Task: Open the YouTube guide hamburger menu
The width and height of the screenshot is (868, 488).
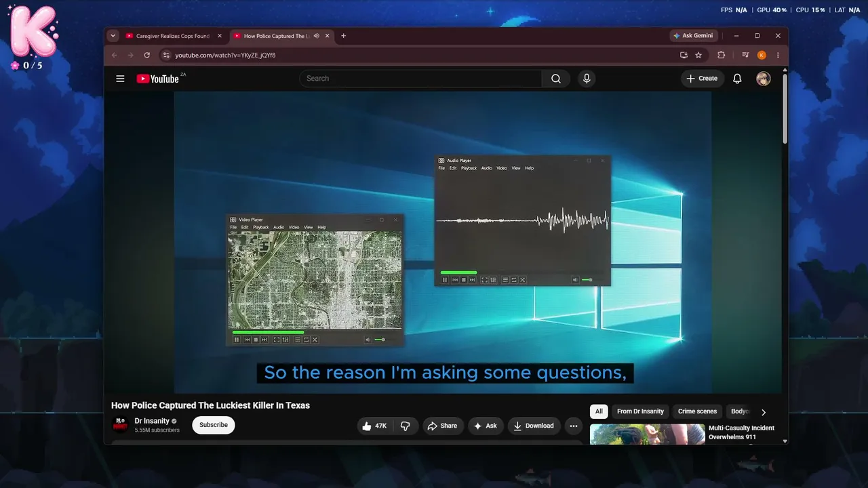Action: 120,79
